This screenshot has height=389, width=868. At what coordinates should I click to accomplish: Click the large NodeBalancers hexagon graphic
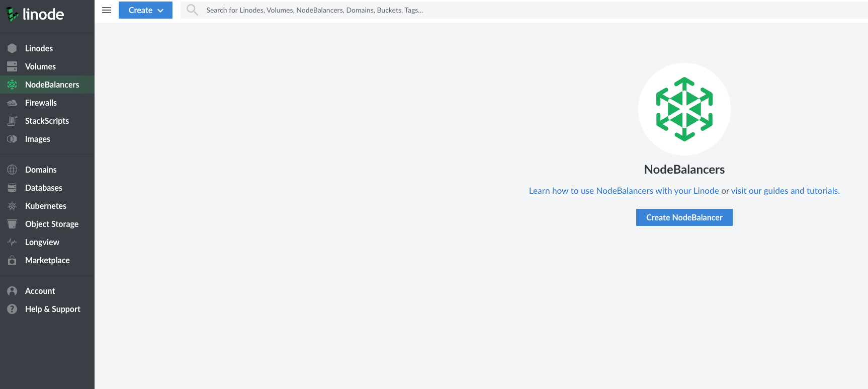(684, 109)
